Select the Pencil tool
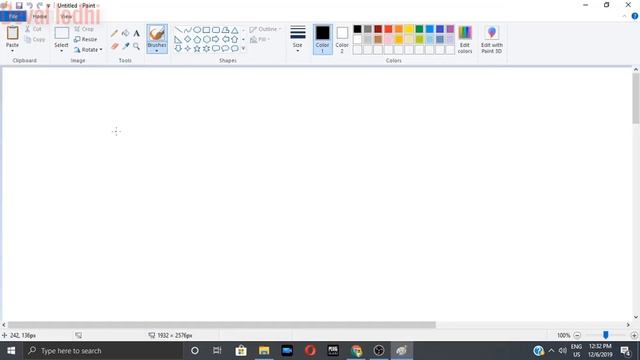640x360 pixels. coord(114,33)
